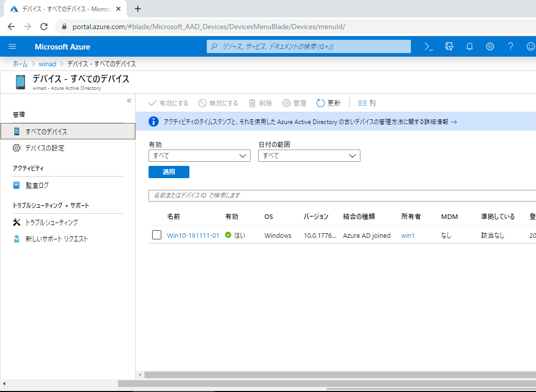
Task: Click the feedback smiley icon
Action: (531, 46)
